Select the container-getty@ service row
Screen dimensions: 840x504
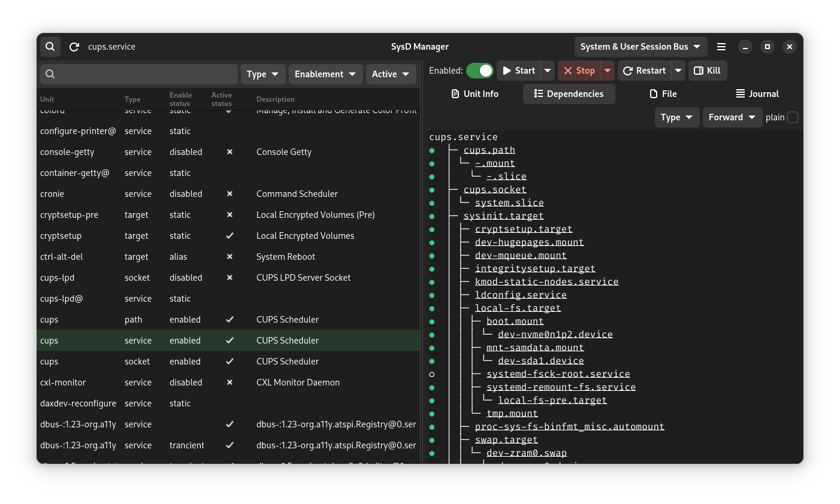[229, 173]
